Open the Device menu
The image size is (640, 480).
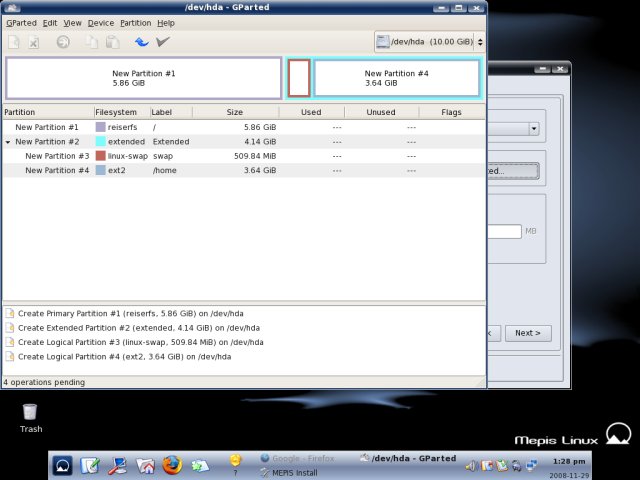click(x=100, y=22)
